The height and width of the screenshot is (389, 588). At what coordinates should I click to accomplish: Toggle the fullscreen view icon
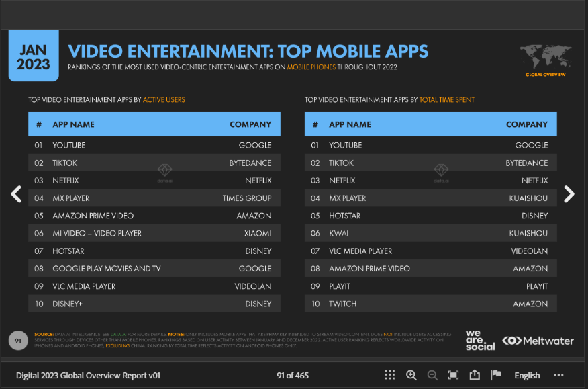point(453,375)
